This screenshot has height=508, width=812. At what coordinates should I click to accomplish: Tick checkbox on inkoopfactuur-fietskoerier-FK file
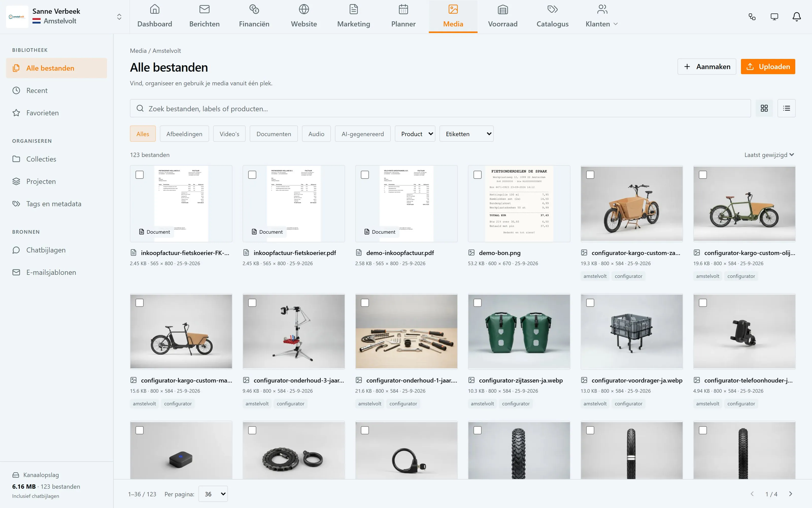[x=140, y=175]
